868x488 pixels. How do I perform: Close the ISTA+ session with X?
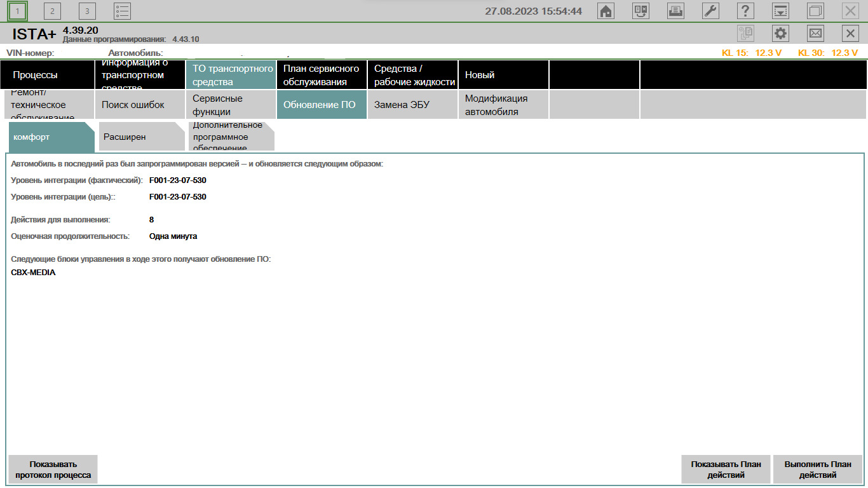coord(850,34)
